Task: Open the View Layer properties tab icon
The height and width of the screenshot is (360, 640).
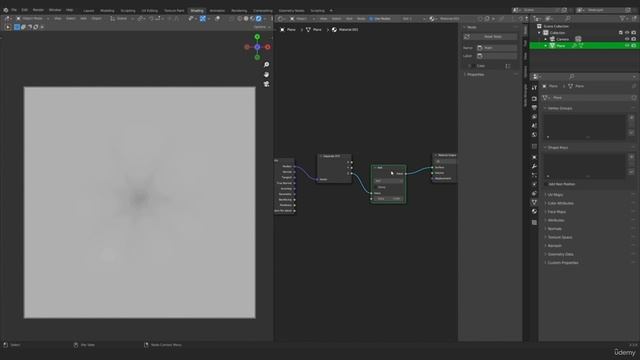Action: [x=534, y=117]
